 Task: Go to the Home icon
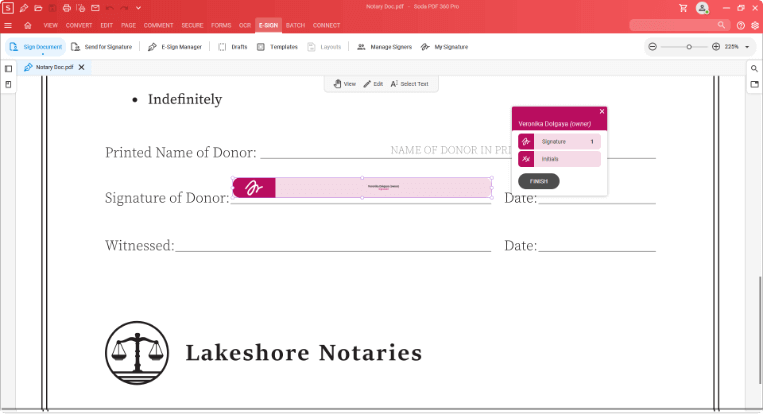click(x=27, y=24)
